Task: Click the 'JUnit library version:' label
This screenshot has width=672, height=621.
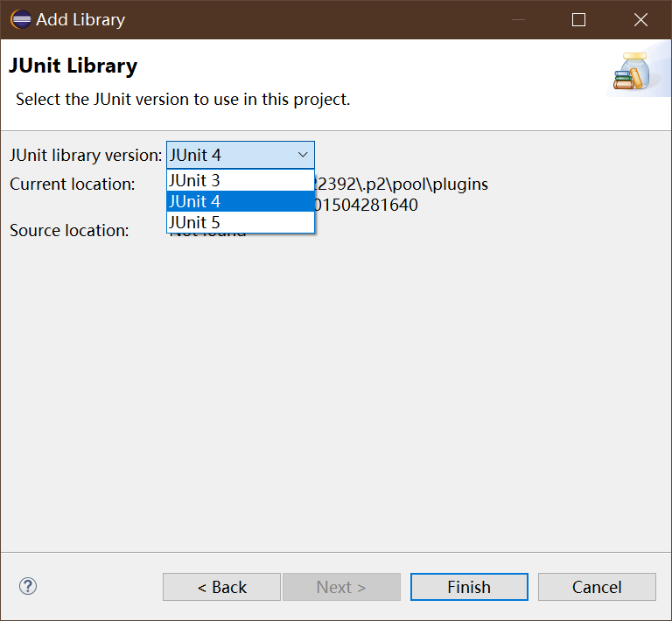Action: tap(86, 155)
